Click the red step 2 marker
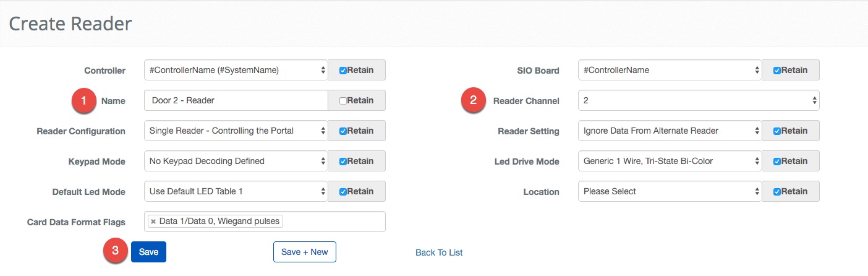Viewport: 868px width, 276px height. (474, 100)
